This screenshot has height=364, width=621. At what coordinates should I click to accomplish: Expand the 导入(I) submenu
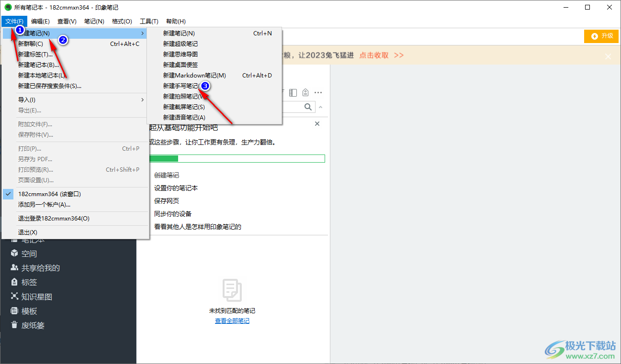pyautogui.click(x=76, y=100)
